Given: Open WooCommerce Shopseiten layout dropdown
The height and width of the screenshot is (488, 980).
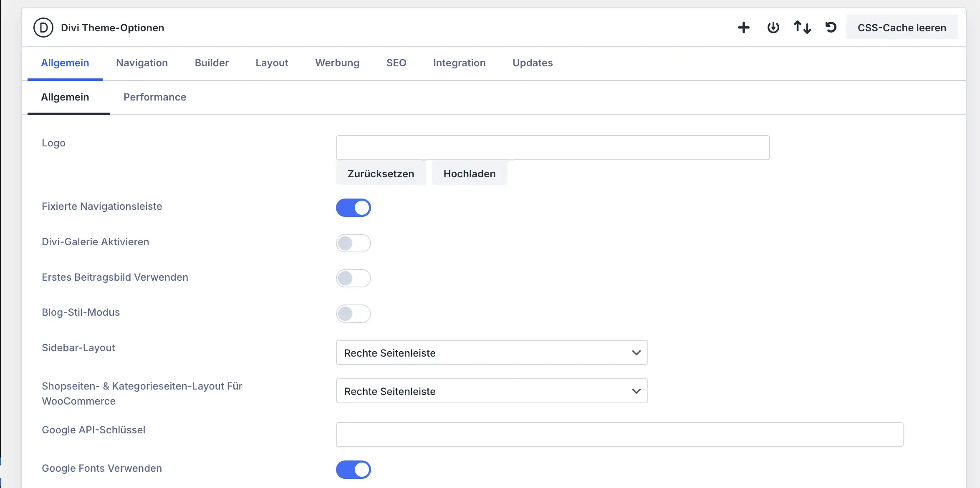Looking at the screenshot, I should [492, 391].
